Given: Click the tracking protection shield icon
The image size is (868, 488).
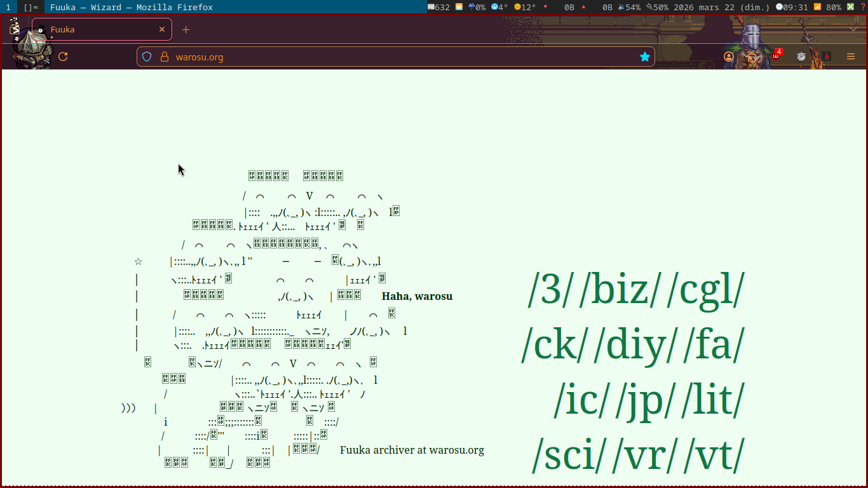Looking at the screenshot, I should [147, 57].
